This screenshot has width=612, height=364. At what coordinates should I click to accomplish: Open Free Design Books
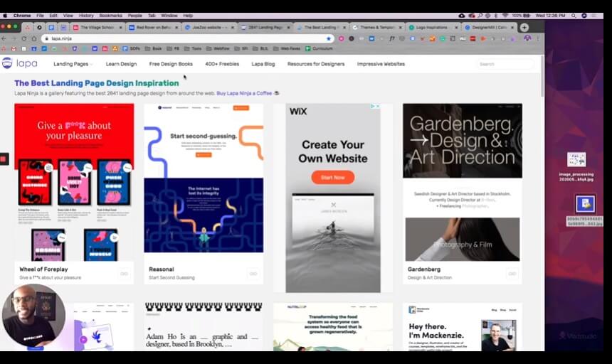[x=171, y=64]
